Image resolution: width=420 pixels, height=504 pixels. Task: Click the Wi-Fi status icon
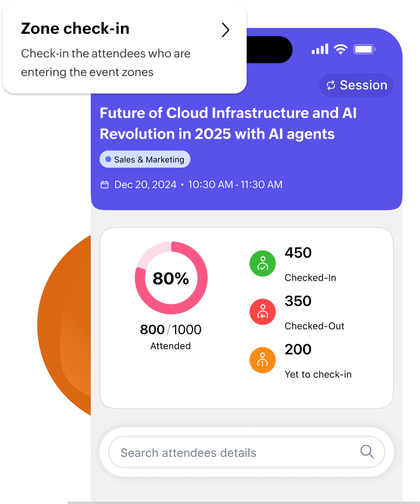pos(340,49)
